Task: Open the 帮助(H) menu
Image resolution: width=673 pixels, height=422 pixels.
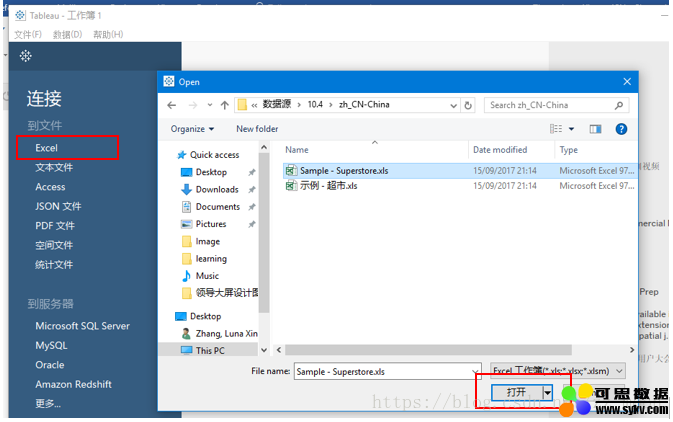Action: [108, 34]
